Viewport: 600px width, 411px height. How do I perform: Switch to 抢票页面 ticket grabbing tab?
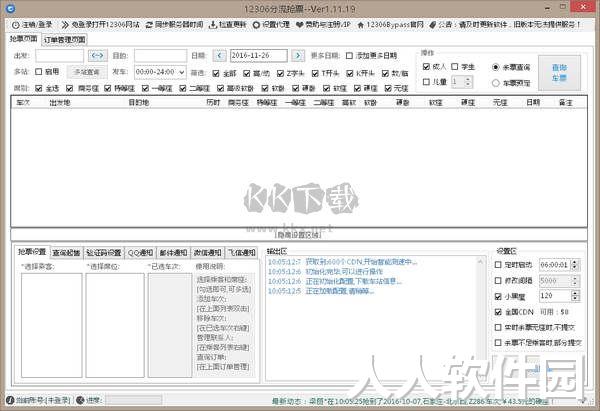pyautogui.click(x=23, y=39)
